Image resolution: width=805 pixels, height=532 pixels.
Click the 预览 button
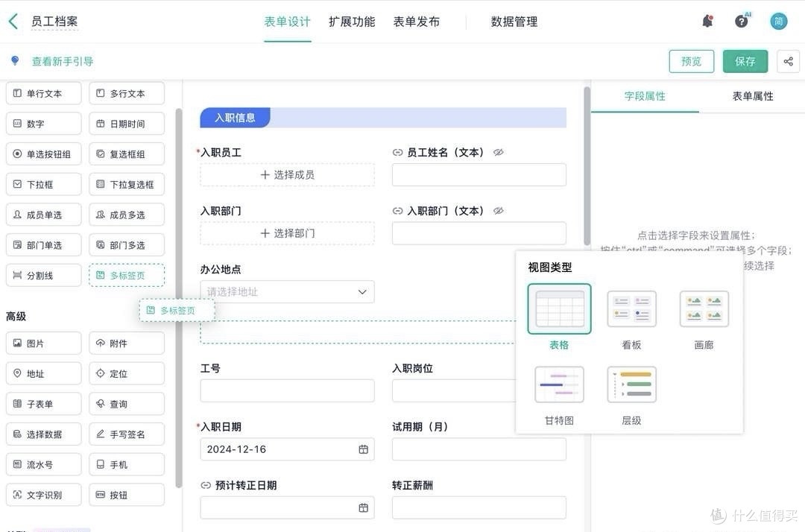click(691, 62)
